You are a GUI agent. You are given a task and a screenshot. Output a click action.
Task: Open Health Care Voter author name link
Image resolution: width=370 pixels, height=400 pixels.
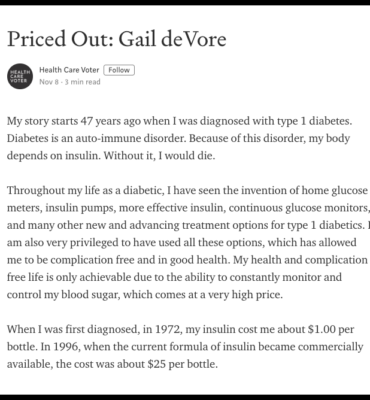69,70
